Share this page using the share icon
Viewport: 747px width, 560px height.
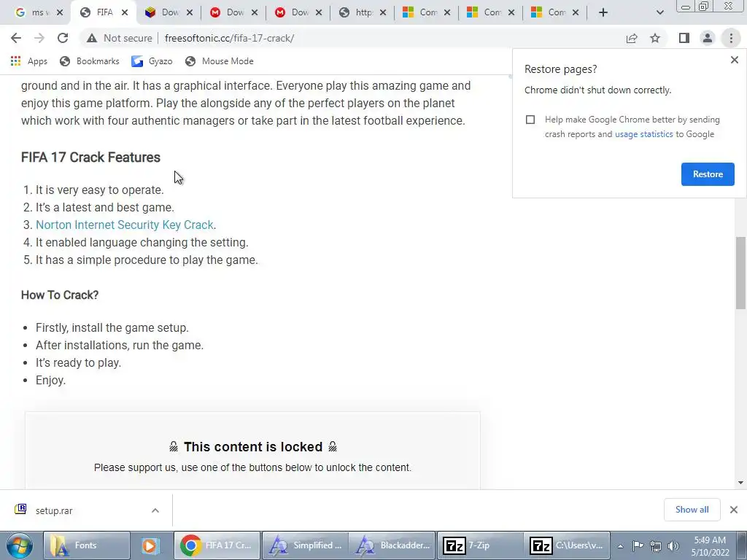(632, 38)
